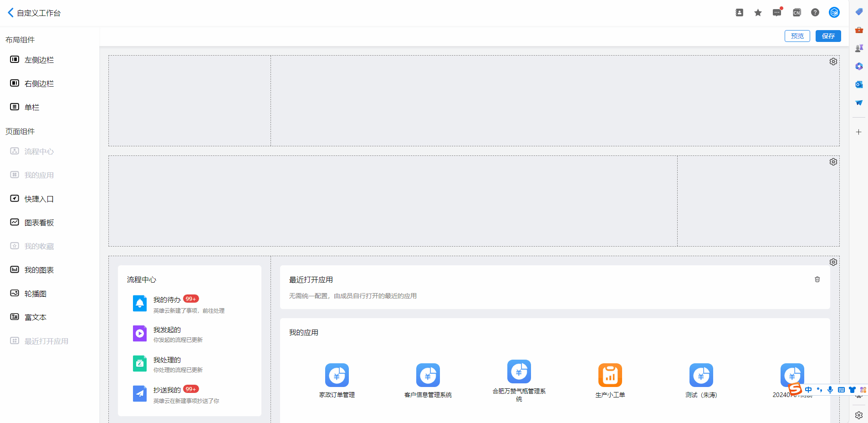
Task: Click the 保存 button
Action: click(x=828, y=36)
